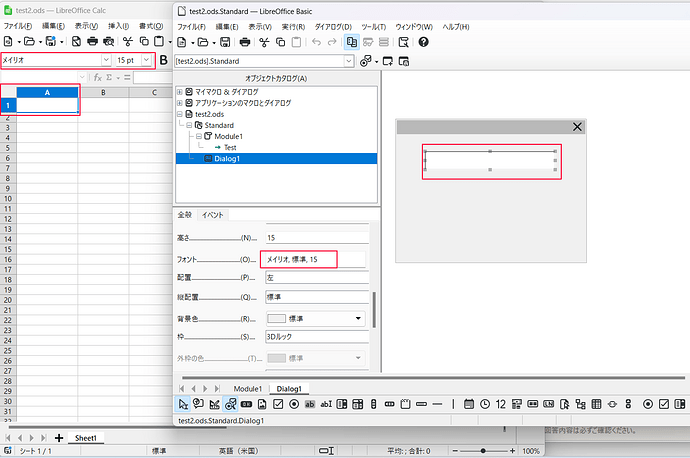Click the Copy icon in the Basic IDE toolbar
690x458 pixels.
coord(280,42)
